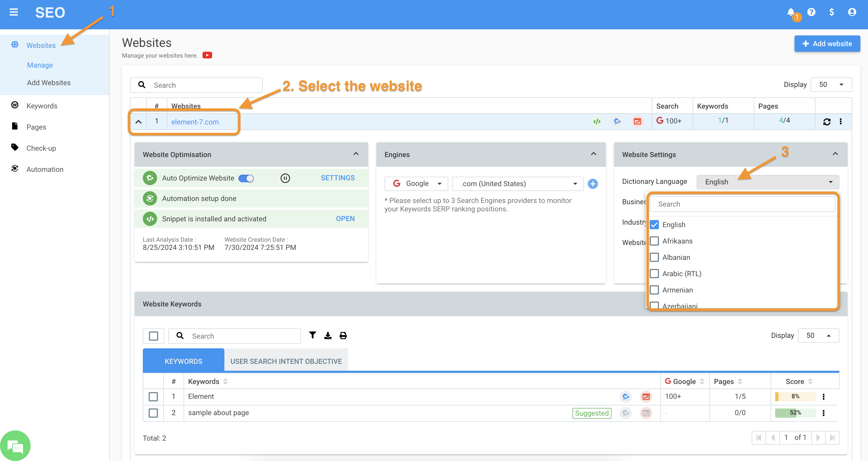Open the three-dot menu for Element keyword
Image resolution: width=868 pixels, height=461 pixels.
pyautogui.click(x=824, y=397)
